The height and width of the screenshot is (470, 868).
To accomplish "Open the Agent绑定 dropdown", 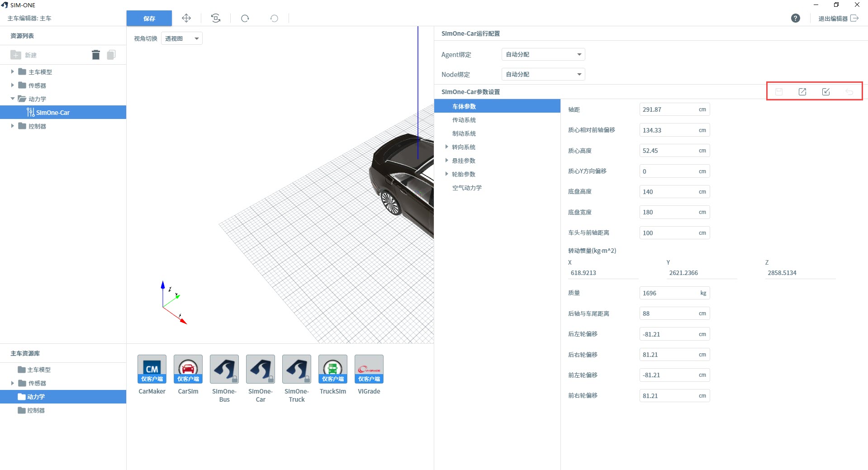I will (543, 55).
